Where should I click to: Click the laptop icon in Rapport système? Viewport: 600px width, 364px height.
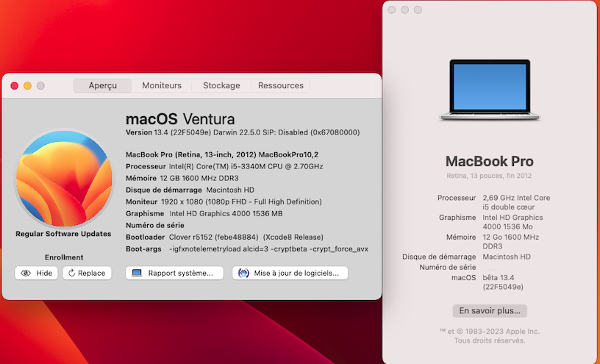[x=137, y=273]
